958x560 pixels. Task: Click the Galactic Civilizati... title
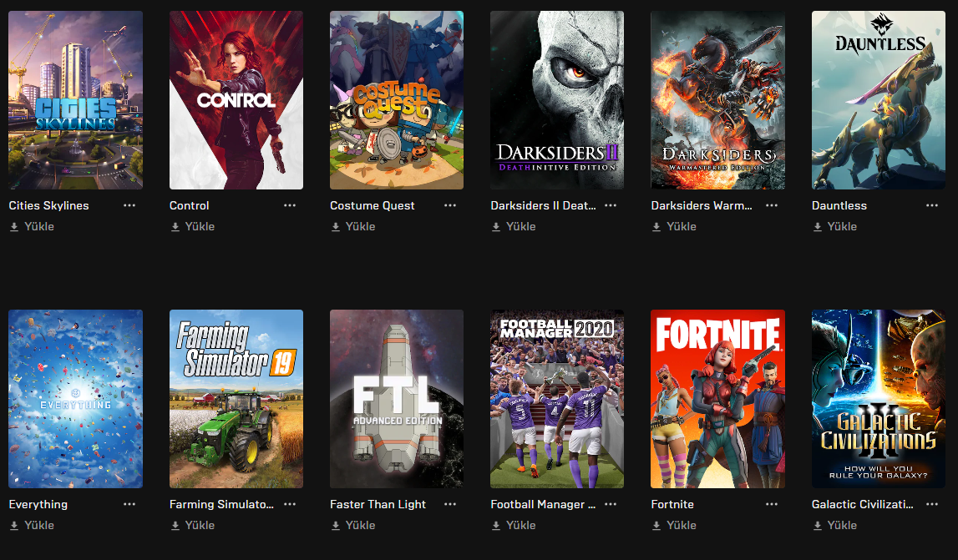(x=862, y=504)
